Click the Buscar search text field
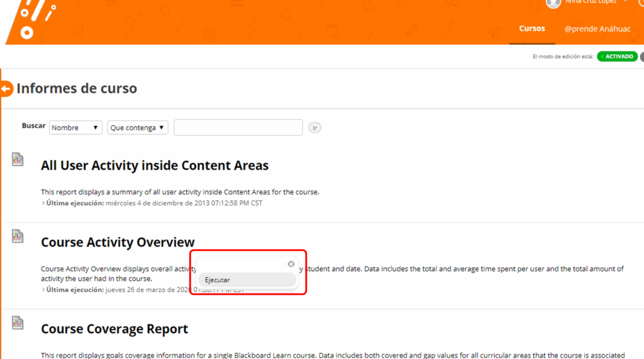Viewport: 644px width, 359px height. point(238,128)
